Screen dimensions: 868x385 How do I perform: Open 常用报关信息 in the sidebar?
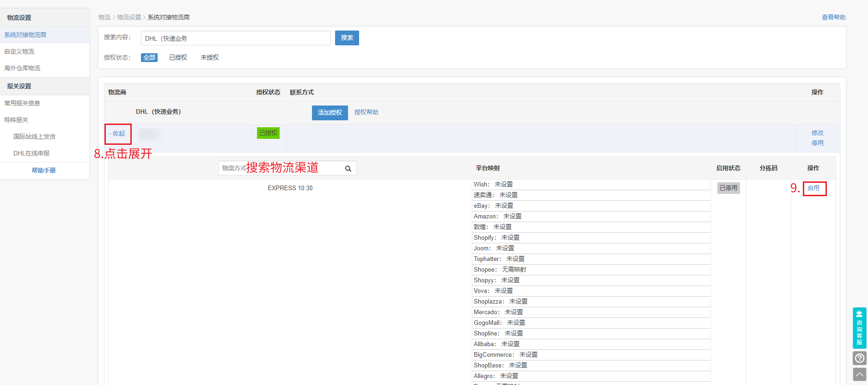pos(44,103)
